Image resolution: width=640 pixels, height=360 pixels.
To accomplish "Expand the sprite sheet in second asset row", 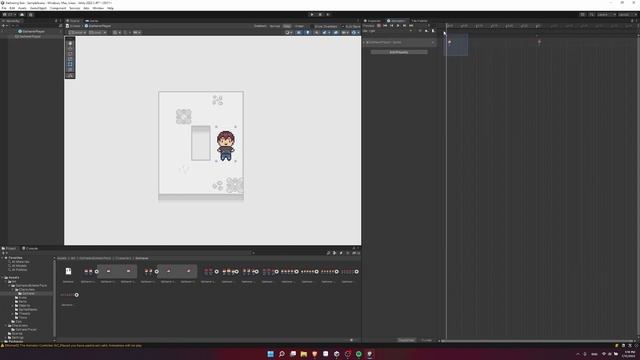I will click(x=76, y=295).
